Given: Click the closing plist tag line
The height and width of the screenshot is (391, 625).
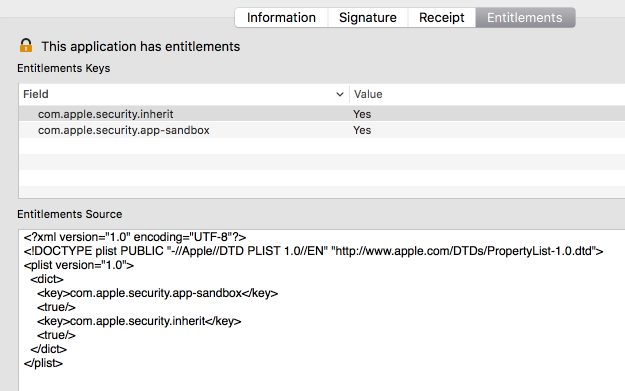Looking at the screenshot, I should point(43,363).
